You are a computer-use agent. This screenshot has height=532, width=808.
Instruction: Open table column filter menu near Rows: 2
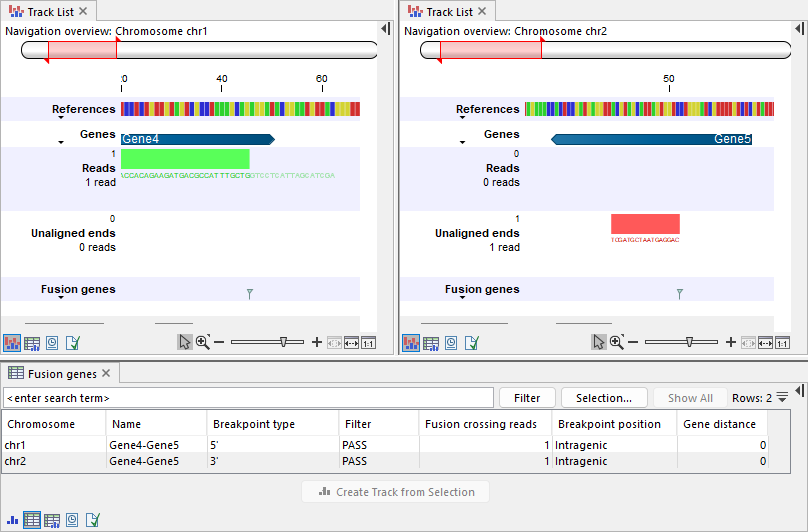pos(782,397)
